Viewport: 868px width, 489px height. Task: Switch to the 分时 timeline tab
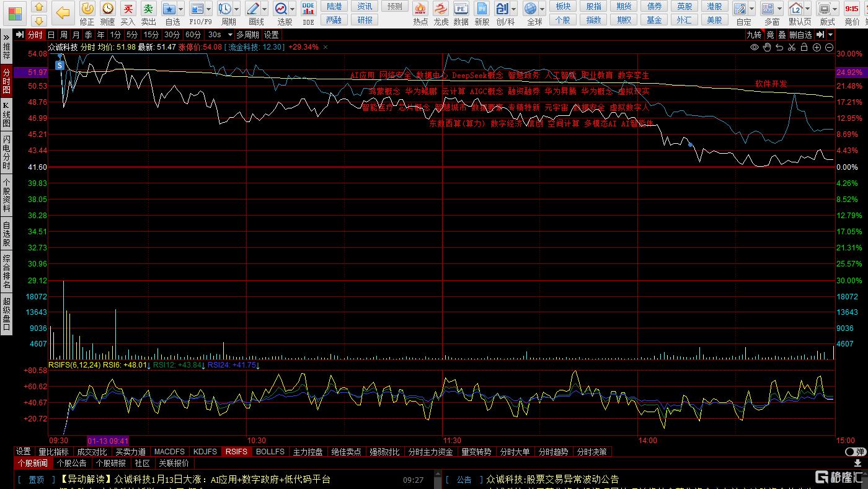pos(35,35)
